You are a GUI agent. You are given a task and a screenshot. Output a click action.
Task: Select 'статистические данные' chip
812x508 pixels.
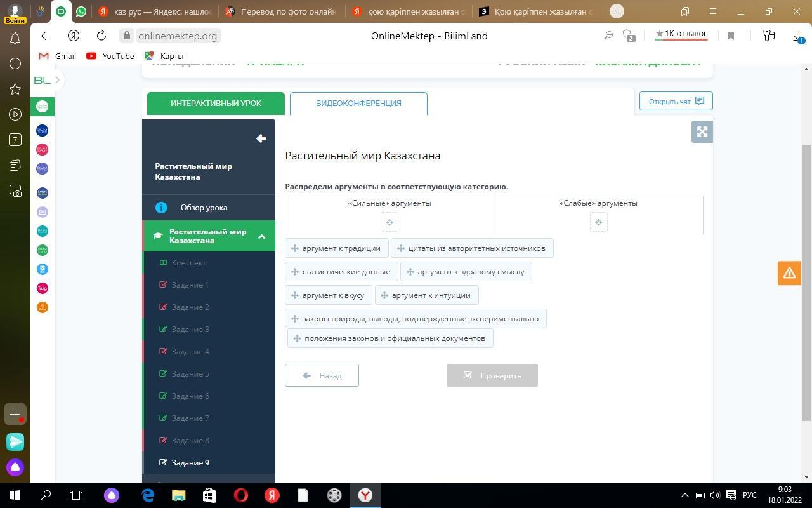pos(341,272)
